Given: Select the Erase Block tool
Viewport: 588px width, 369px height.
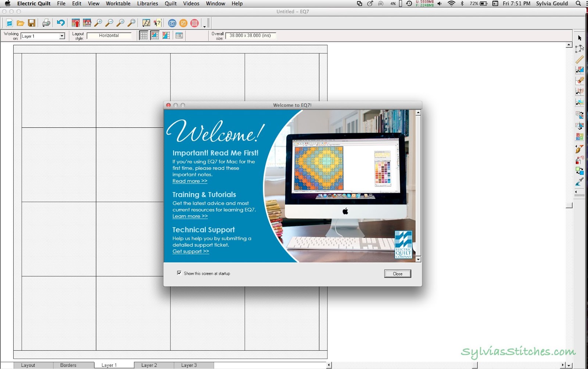Looking at the screenshot, I should [580, 81].
